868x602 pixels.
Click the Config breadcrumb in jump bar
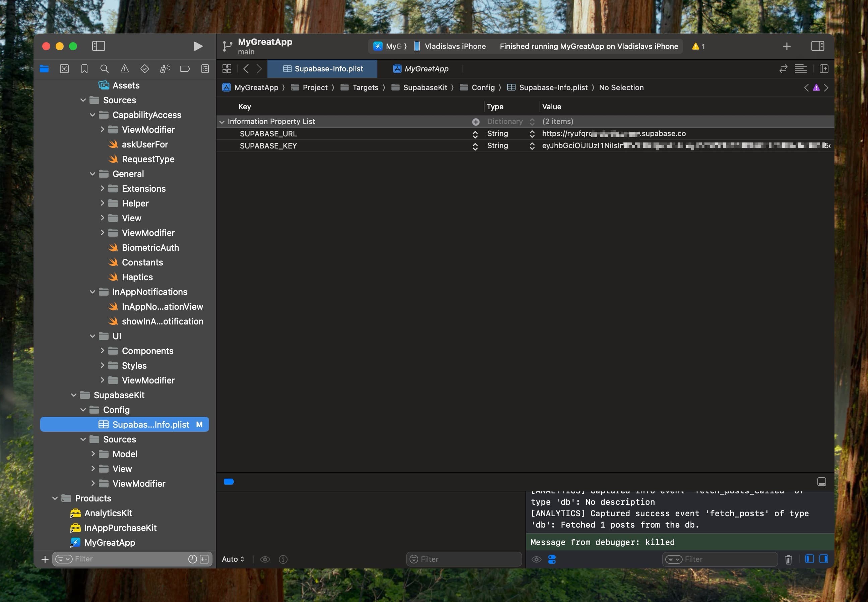click(477, 87)
